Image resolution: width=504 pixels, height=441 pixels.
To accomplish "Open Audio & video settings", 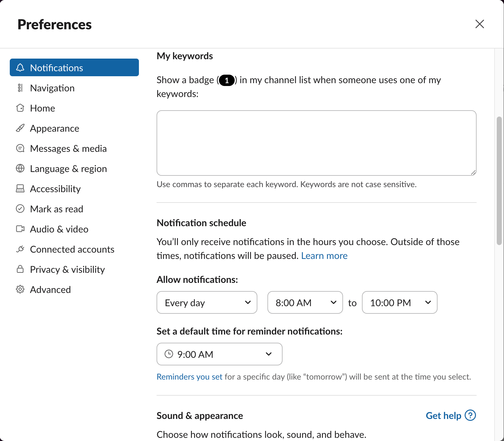I will [x=74, y=229].
